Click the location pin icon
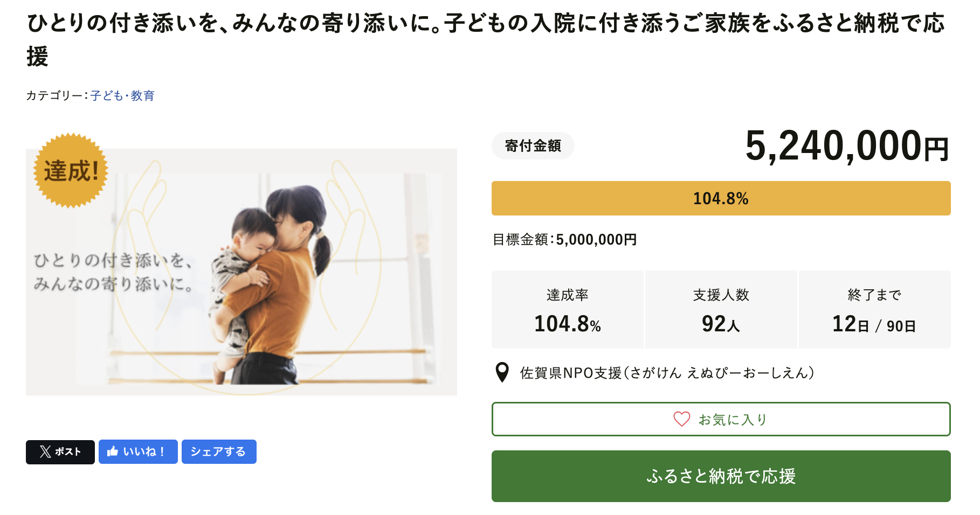The image size is (980, 515). (x=502, y=372)
